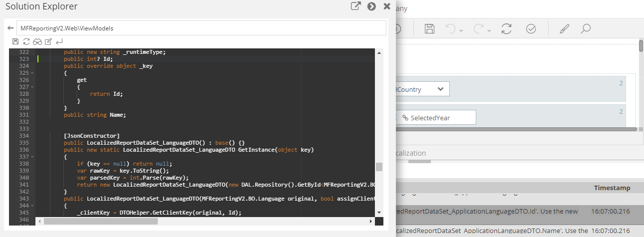Click the back arrow beside the path field

(10, 28)
